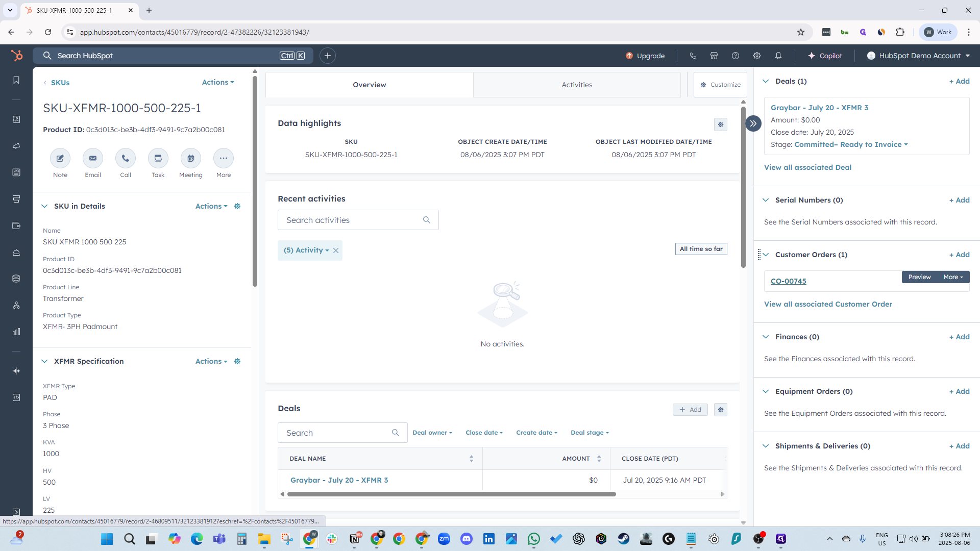
Task: Click the Email envelope icon
Action: [x=93, y=158]
